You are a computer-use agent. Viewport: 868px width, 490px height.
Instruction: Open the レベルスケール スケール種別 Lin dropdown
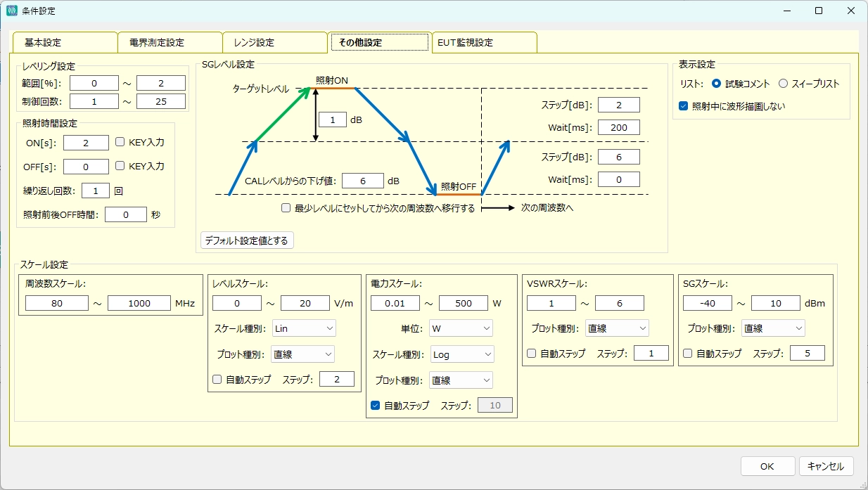coord(304,328)
